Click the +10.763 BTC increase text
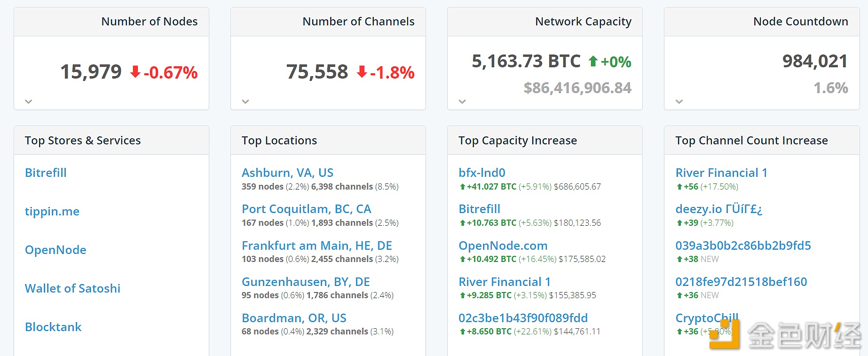 (488, 223)
